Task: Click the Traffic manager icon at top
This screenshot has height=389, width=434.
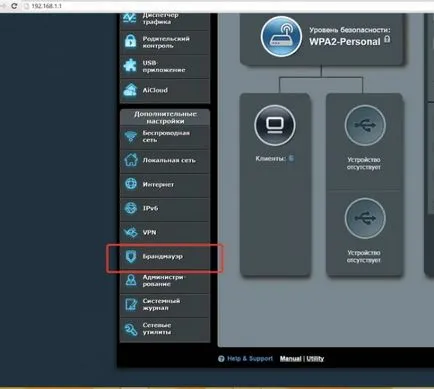Action: coord(130,18)
